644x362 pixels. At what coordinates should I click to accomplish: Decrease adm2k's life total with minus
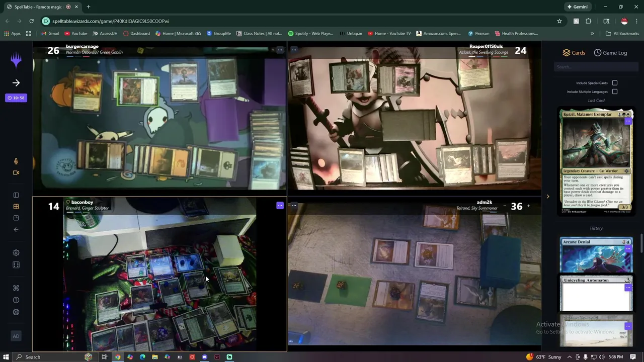505,206
